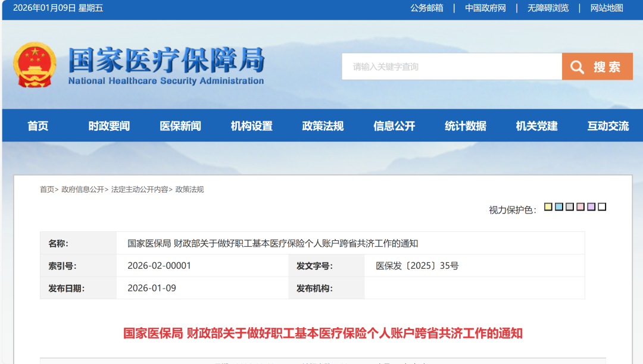This screenshot has width=643, height=364.
Task: Open the 首页 navigation menu item
Action: pos(38,125)
